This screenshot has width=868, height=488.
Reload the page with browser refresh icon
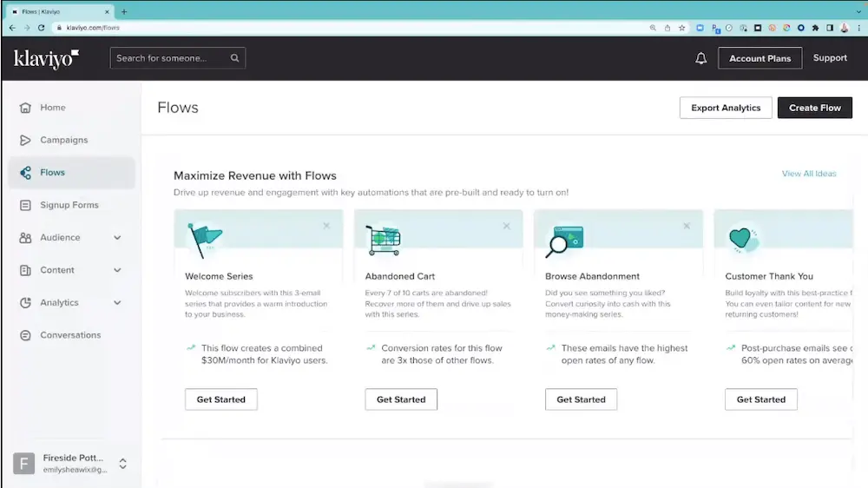41,28
